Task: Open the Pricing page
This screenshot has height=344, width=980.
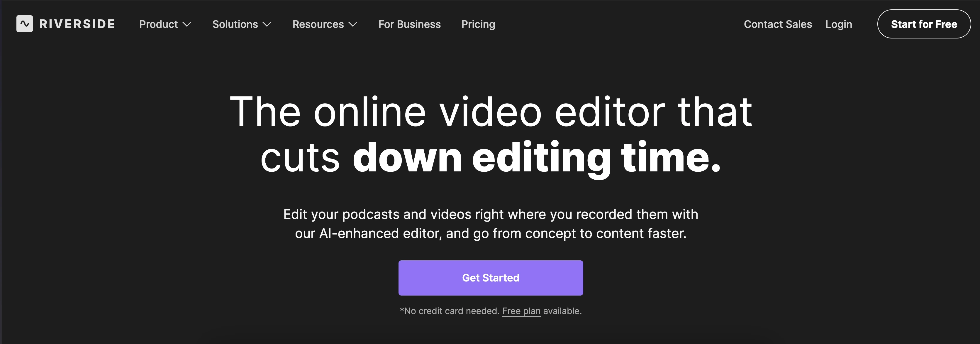Action: 478,24
